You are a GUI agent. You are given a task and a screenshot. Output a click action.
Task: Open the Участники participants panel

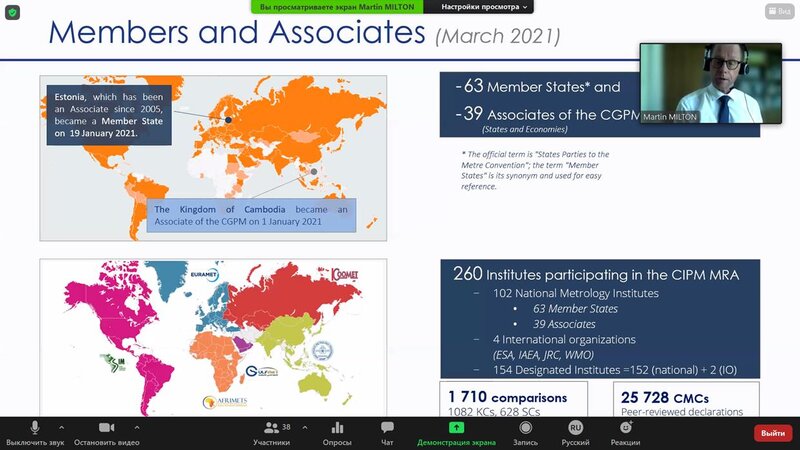click(x=272, y=432)
